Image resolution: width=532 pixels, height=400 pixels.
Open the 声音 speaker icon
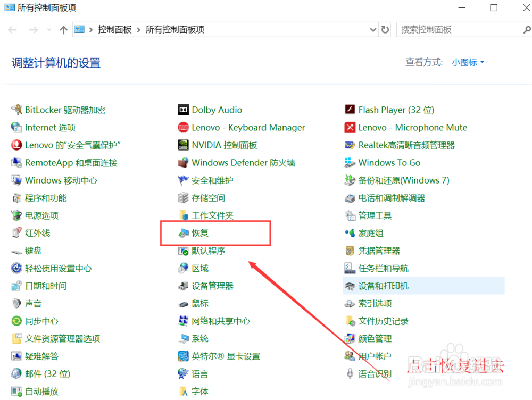16,304
